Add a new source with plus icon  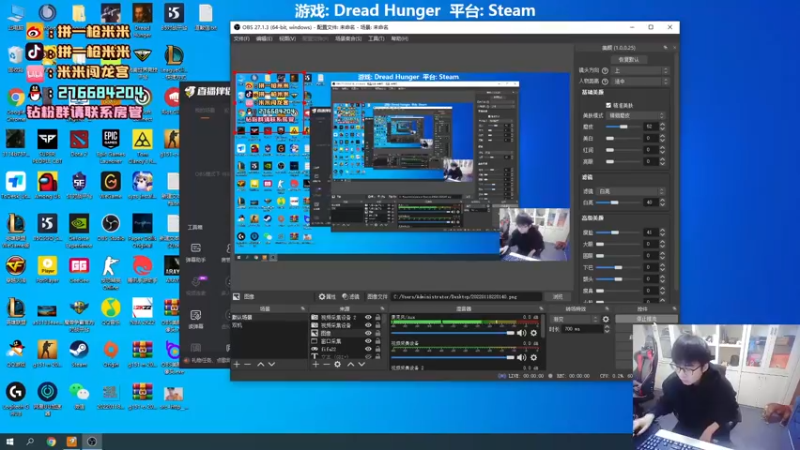(x=315, y=364)
